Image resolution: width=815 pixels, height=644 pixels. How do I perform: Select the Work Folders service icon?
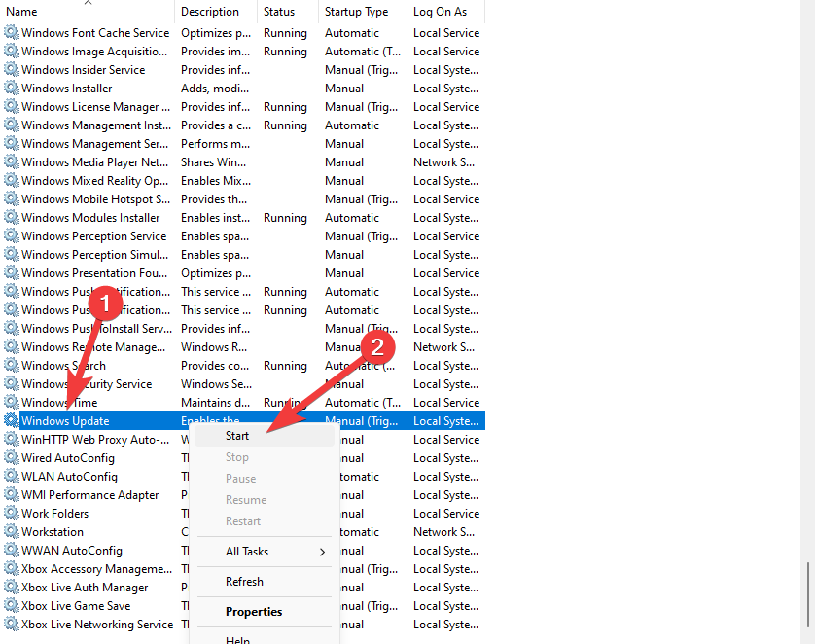[x=12, y=514]
